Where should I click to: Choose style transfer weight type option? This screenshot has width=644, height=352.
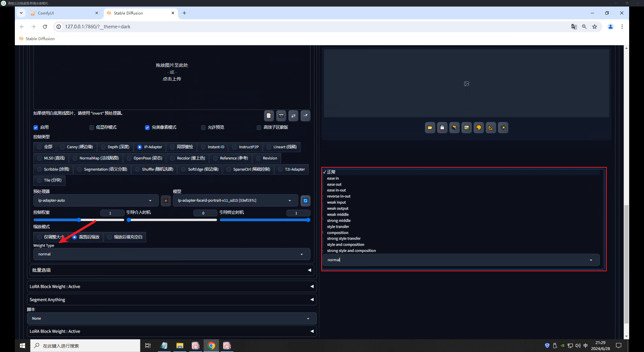(x=338, y=227)
